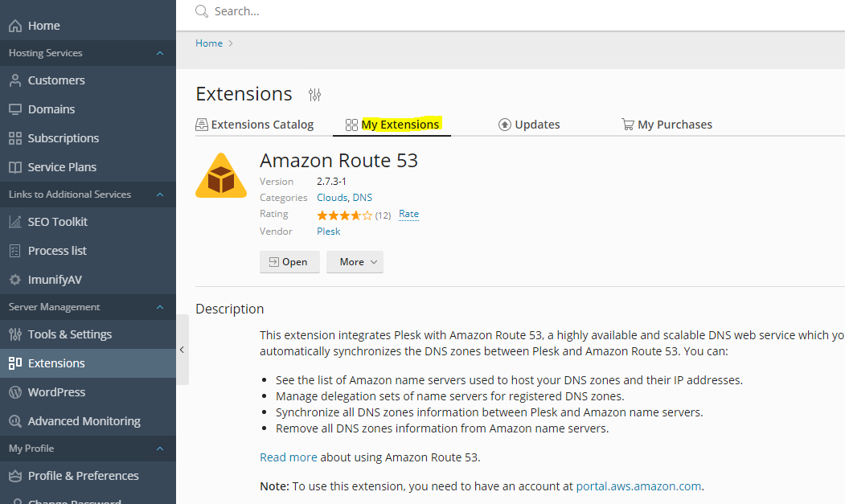Collapse the Server Management section

pyautogui.click(x=160, y=307)
